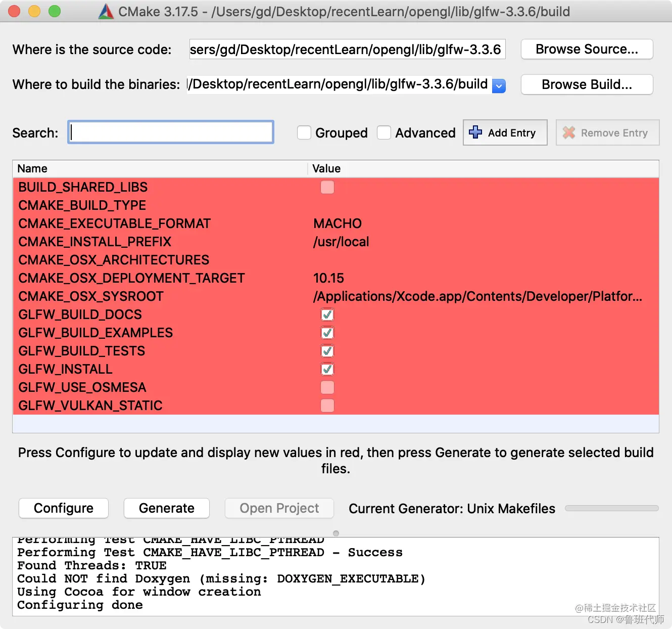The width and height of the screenshot is (672, 629).
Task: Select the GLFW_BUILD_TESTS name label
Action: click(81, 351)
